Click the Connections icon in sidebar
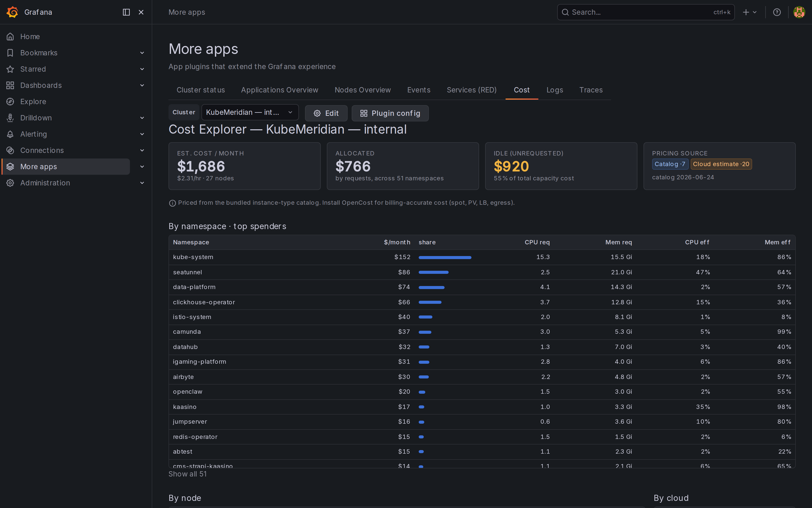Viewport: 812px width, 508px height. click(x=10, y=150)
